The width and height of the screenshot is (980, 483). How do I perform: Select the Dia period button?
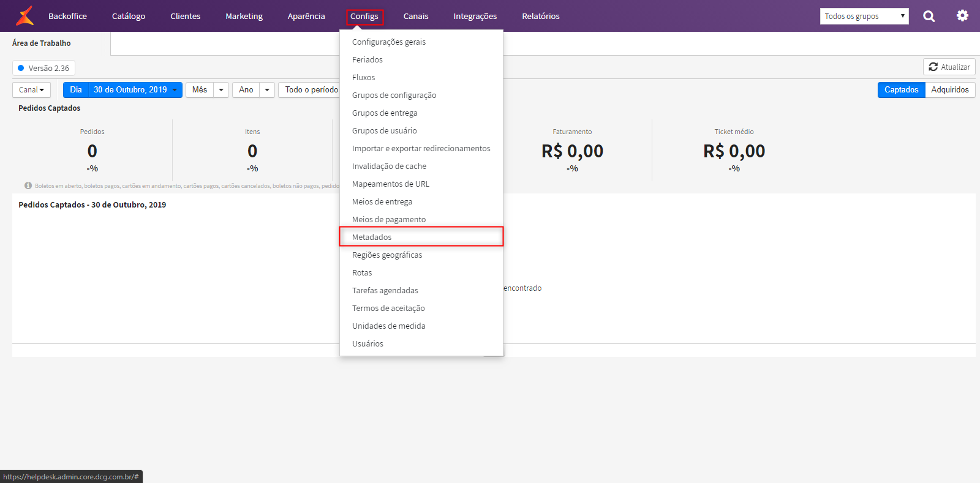click(x=76, y=90)
